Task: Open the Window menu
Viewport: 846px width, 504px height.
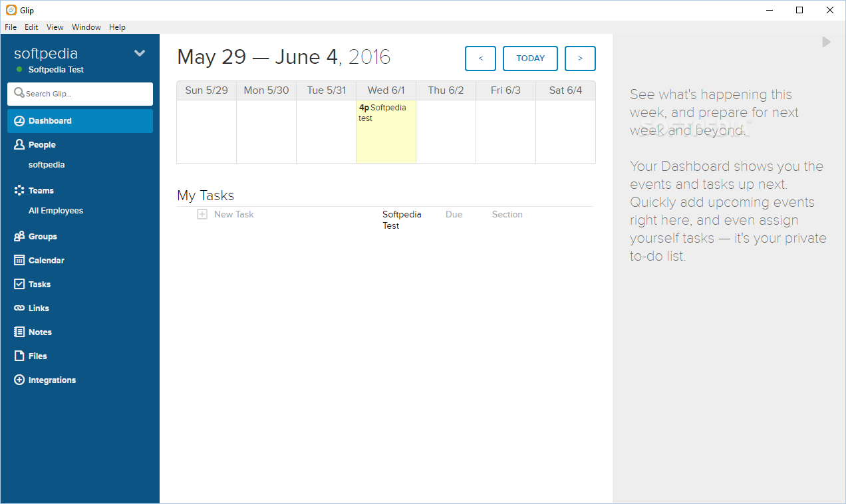Action: click(x=86, y=27)
